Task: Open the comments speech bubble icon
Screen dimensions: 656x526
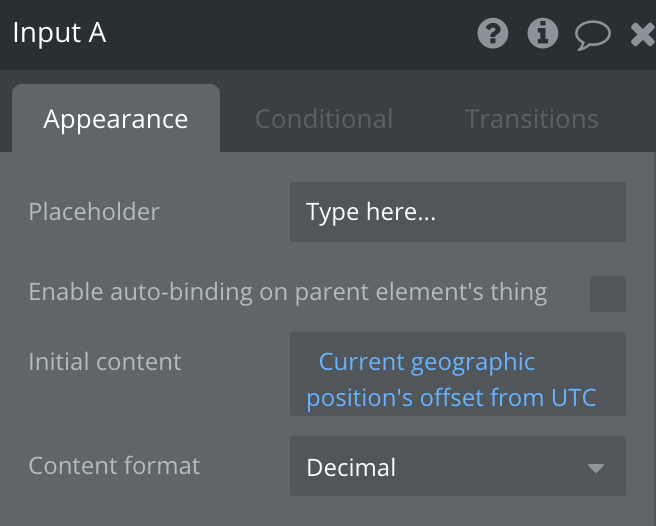Action: pos(593,35)
